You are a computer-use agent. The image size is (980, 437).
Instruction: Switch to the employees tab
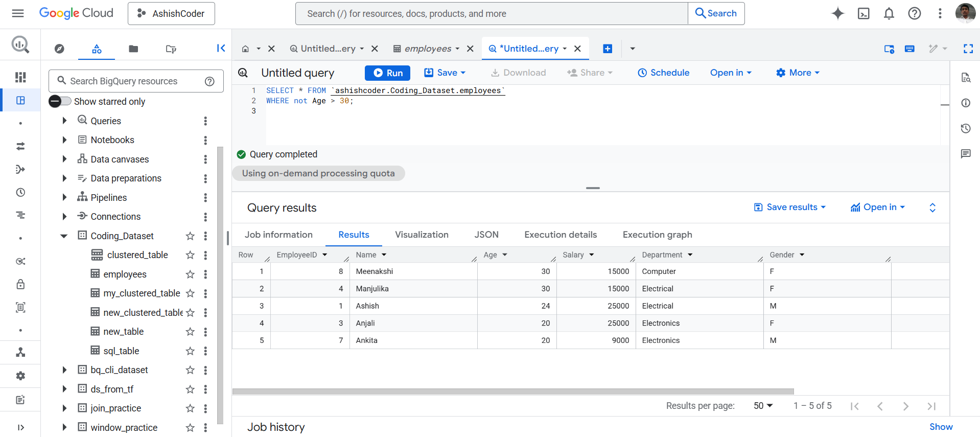427,49
